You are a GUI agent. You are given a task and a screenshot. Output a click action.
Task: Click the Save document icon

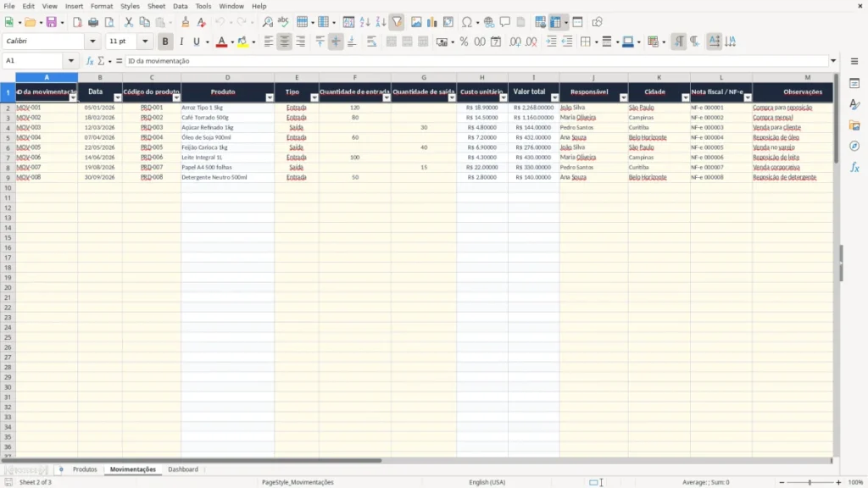tap(52, 22)
